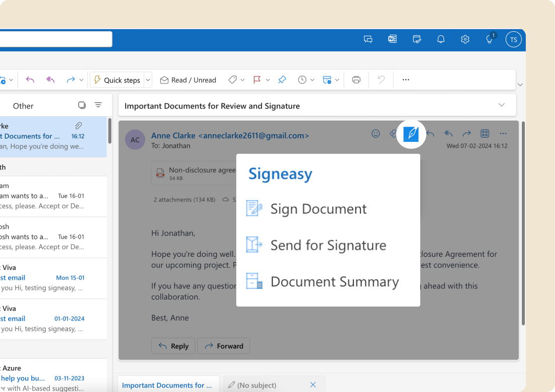Expand the snooze clock options dropdown
Image resolution: width=555 pixels, height=392 pixels.
312,79
